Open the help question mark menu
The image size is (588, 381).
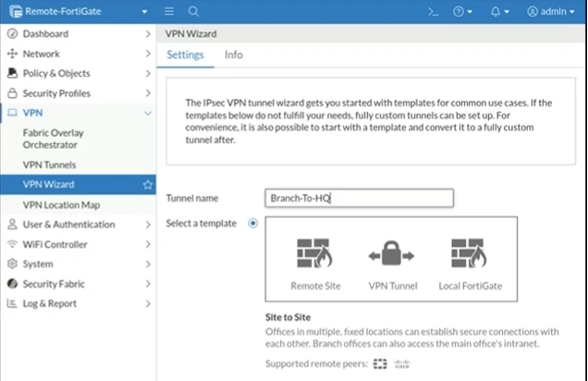coord(462,12)
